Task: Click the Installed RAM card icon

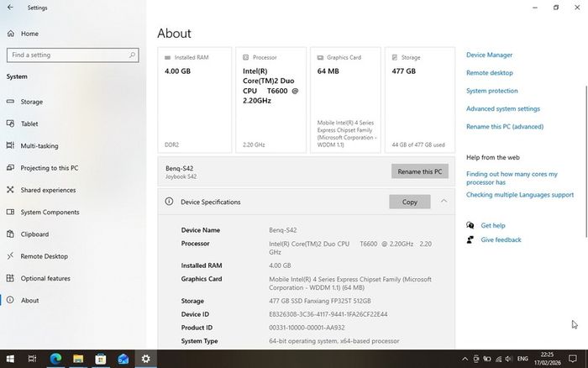Action: pos(168,57)
